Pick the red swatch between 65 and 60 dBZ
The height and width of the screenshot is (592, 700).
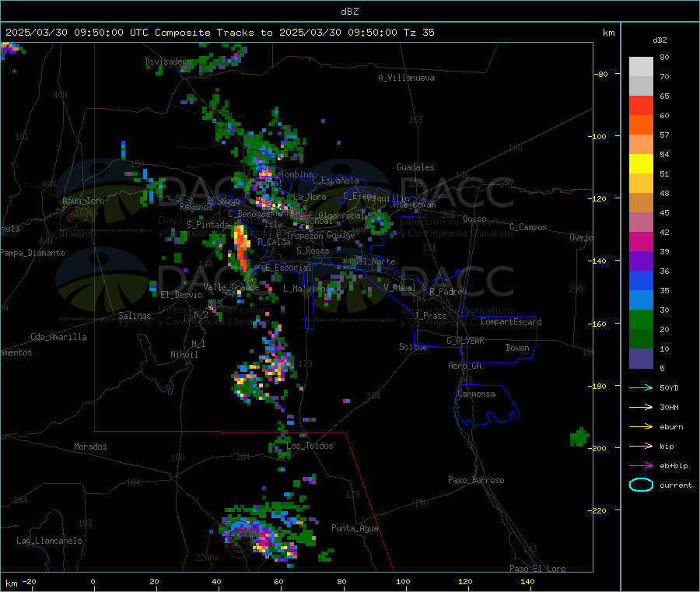(x=641, y=105)
